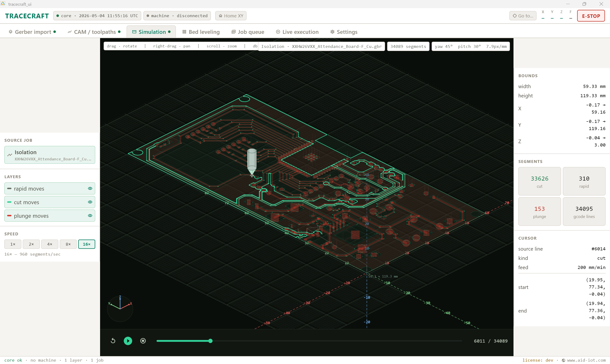Click the Simulation tab clapper icon
The height and width of the screenshot is (364, 610).
tap(134, 32)
